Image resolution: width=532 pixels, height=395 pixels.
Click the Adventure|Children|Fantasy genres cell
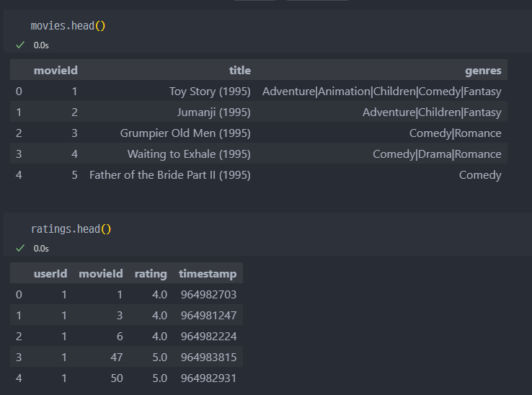coord(432,112)
